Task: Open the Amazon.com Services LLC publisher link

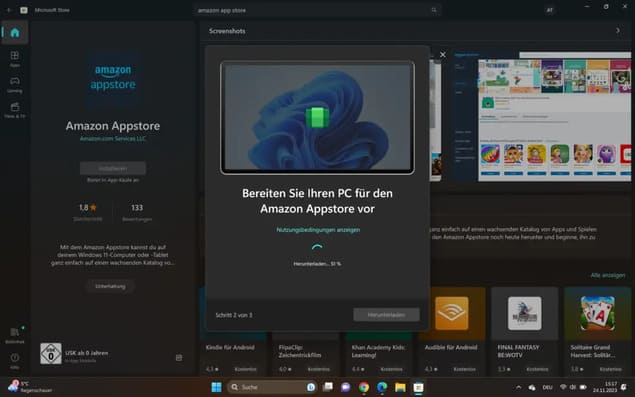Action: (x=113, y=139)
